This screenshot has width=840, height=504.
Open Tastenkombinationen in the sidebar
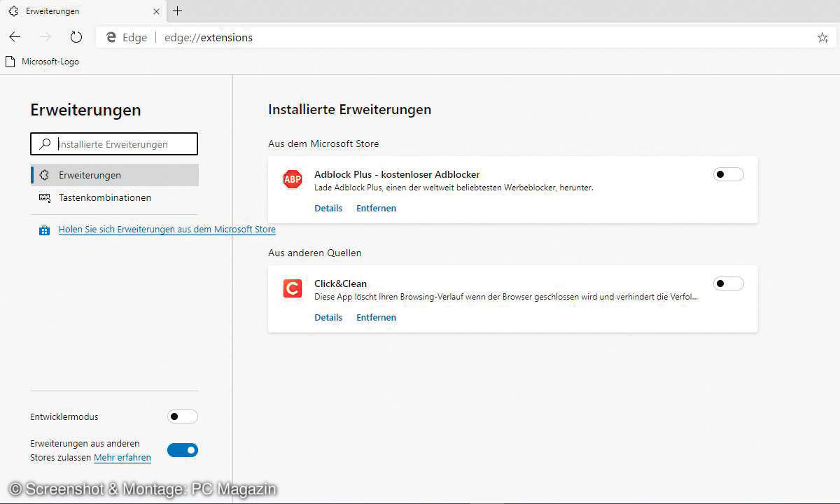click(115, 198)
